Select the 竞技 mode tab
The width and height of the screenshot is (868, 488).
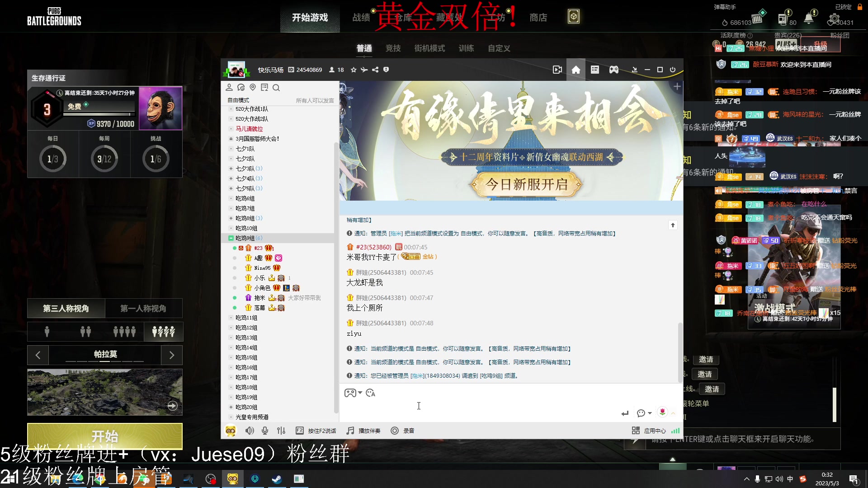click(x=393, y=48)
